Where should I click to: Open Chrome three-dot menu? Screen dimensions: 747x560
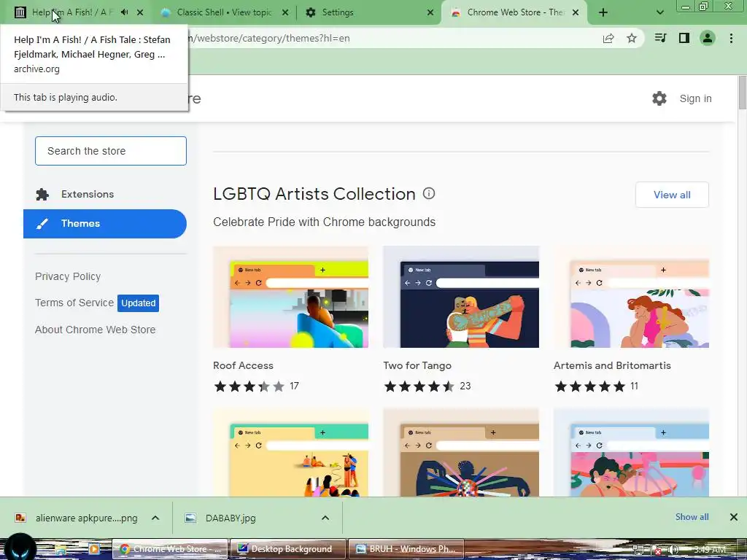[x=731, y=38]
